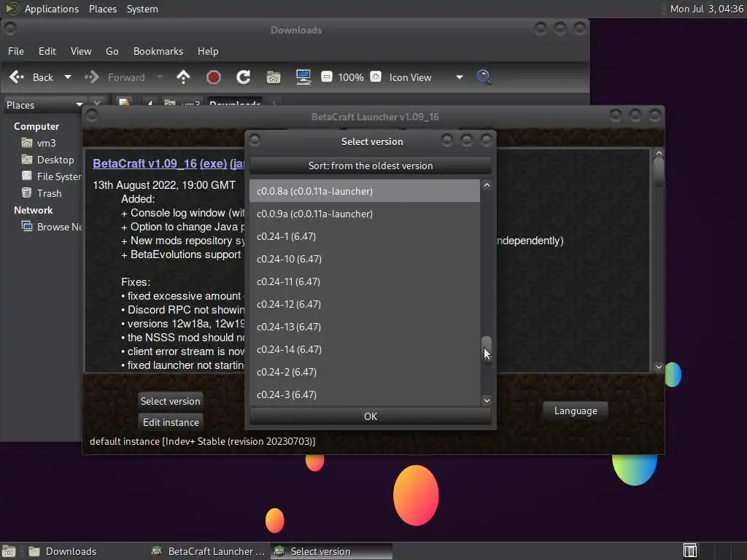Click the Language button
Image resolution: width=747 pixels, height=560 pixels.
pos(576,411)
